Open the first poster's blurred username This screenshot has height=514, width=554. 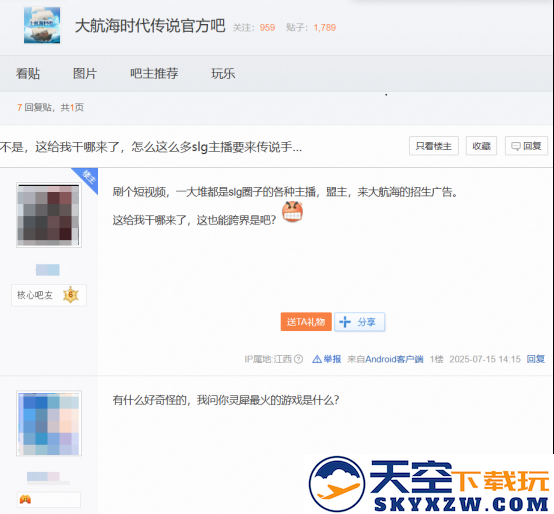click(48, 270)
